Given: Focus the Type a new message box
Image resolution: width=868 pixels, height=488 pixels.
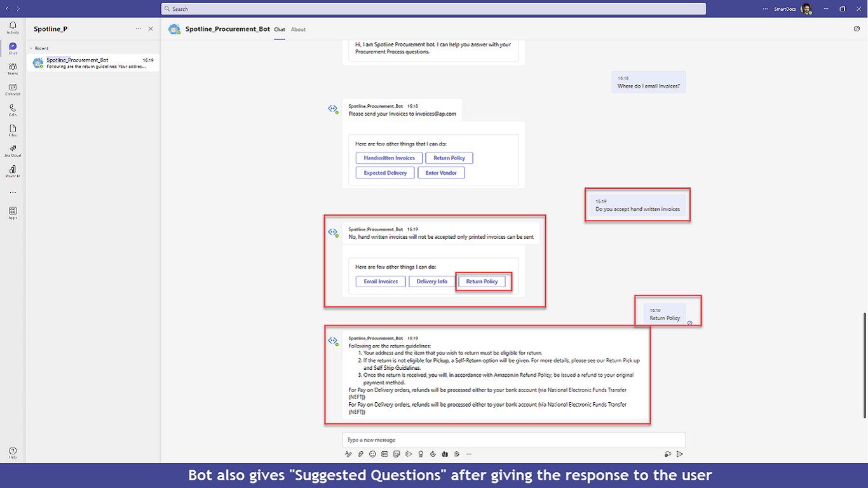Looking at the screenshot, I should [513, 440].
